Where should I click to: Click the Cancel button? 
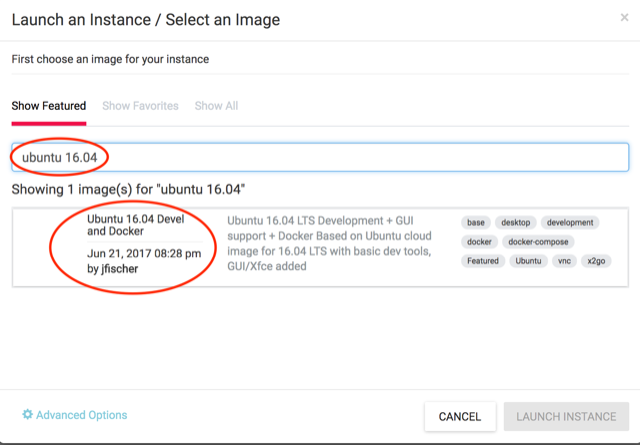click(460, 416)
